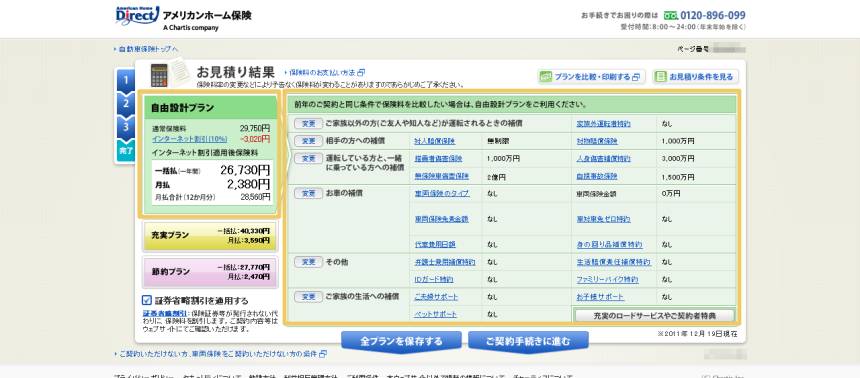860x378 pixels.
Task: Open the 対人賠償保険 link
Action: 435,142
